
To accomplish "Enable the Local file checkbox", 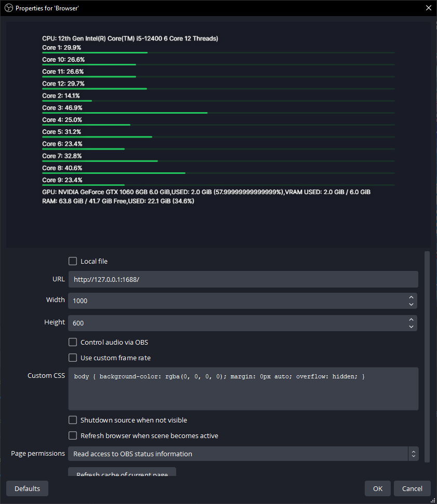I will [73, 261].
